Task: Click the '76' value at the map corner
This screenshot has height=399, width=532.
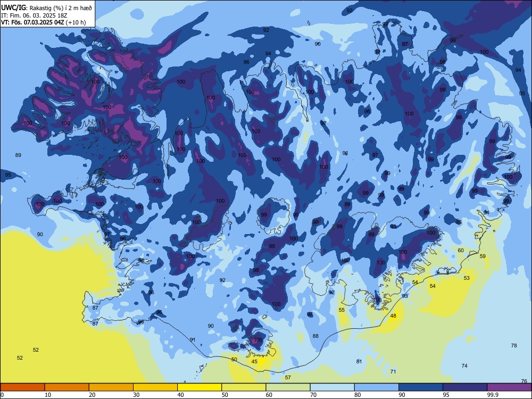Action: pos(524,381)
